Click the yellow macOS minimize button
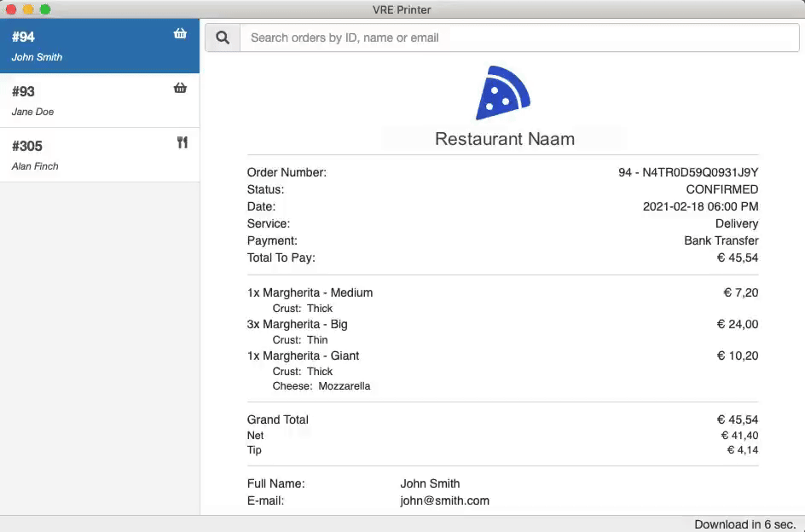Screen dimensions: 805x532 point(28,9)
